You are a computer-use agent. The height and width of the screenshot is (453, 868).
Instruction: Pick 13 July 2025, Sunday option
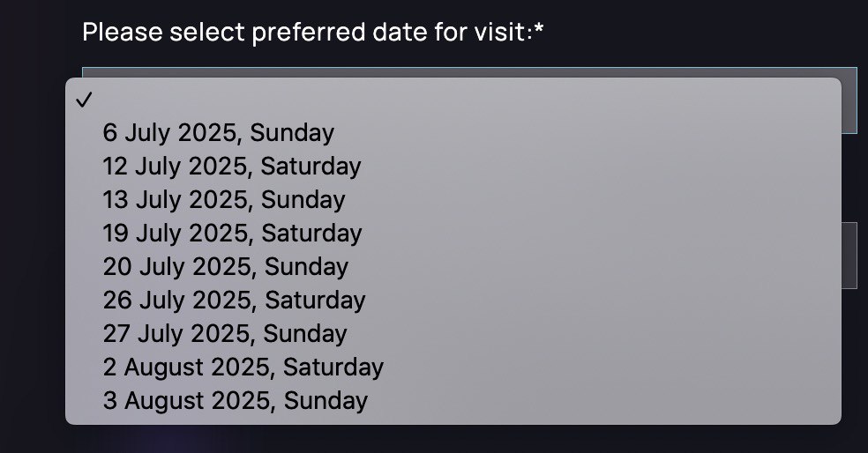(x=223, y=200)
